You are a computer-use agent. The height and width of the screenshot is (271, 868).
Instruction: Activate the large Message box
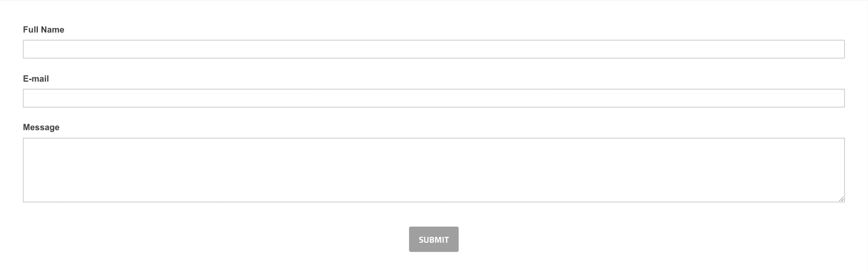tap(433, 170)
